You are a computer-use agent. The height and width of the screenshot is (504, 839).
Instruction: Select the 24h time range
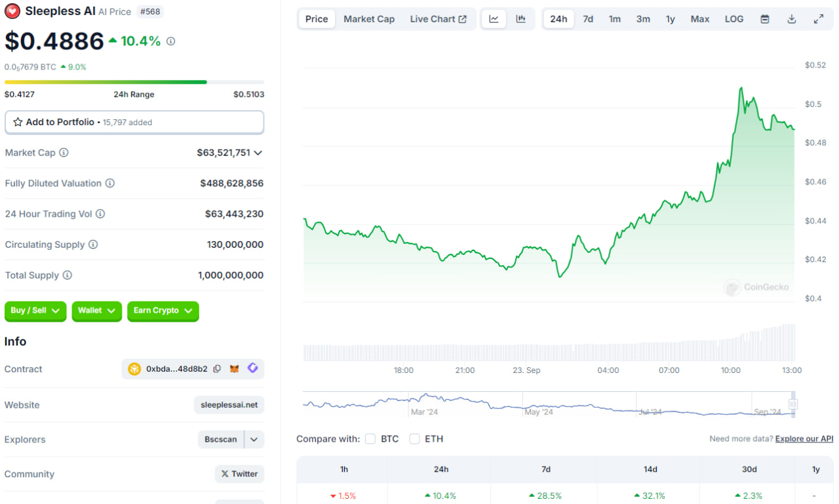coord(558,19)
